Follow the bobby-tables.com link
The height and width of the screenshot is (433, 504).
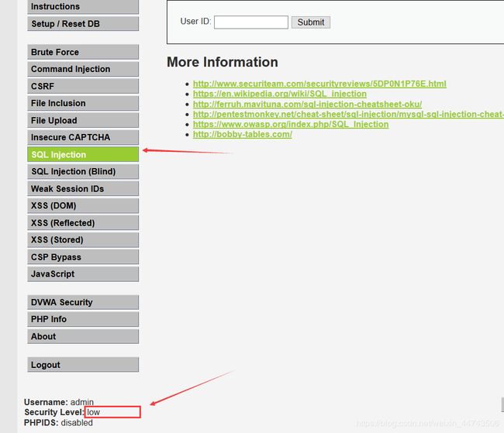242,134
